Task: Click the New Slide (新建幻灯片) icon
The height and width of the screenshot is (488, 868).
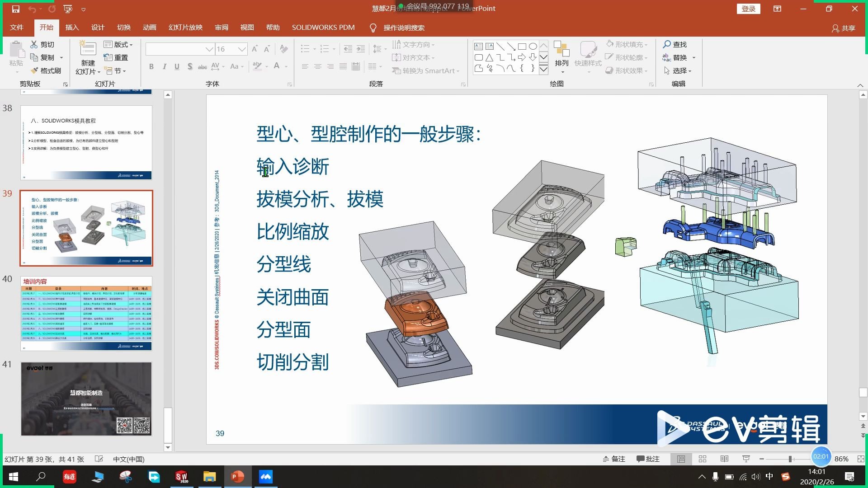Action: 88,50
